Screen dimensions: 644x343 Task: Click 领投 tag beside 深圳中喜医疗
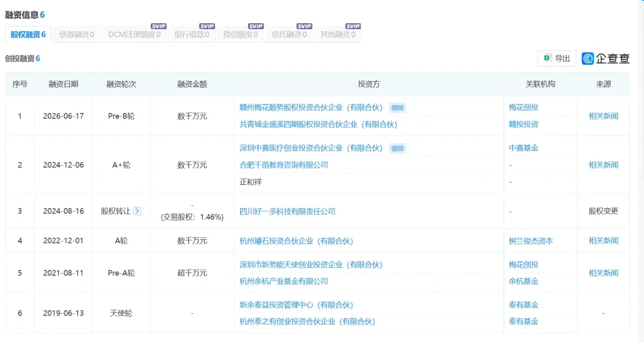pyautogui.click(x=398, y=149)
